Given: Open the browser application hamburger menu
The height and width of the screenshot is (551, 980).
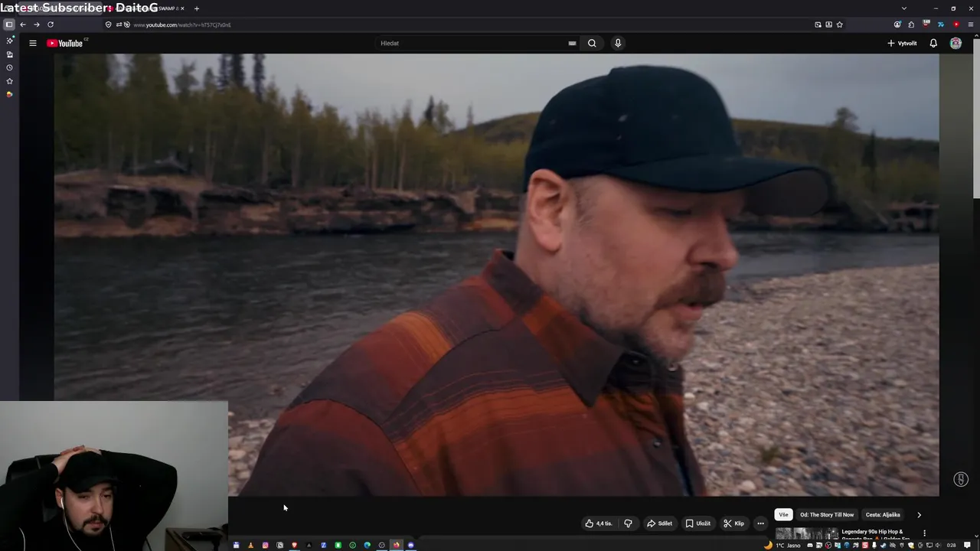Looking at the screenshot, I should pyautogui.click(x=970, y=24).
